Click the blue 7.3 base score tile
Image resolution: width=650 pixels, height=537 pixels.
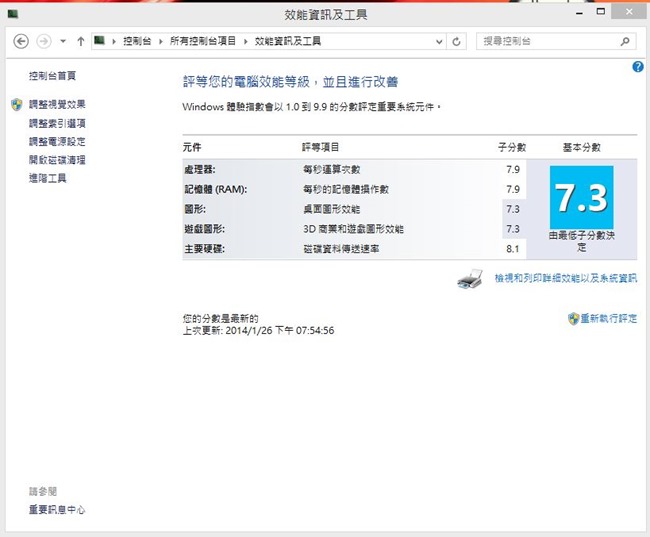click(581, 199)
